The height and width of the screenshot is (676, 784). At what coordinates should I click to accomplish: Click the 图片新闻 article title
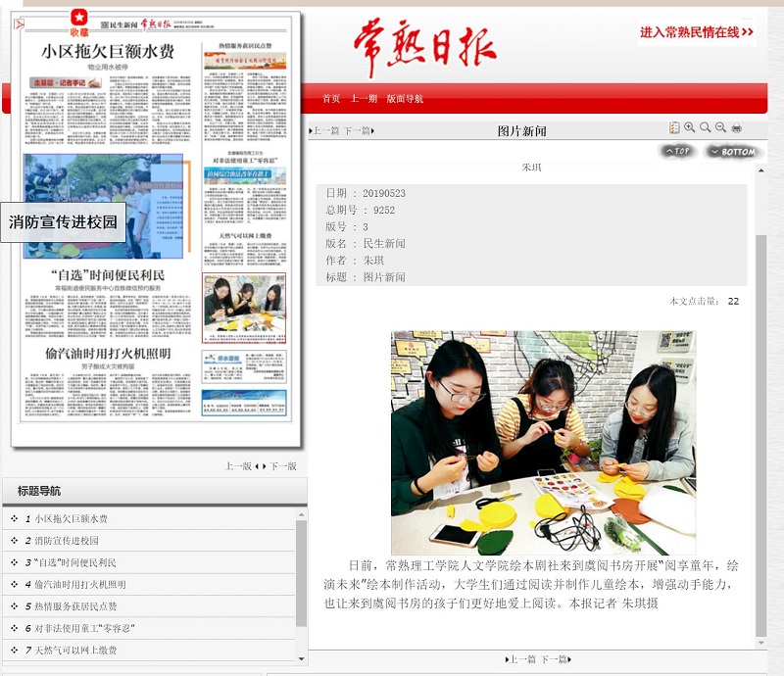click(x=521, y=131)
